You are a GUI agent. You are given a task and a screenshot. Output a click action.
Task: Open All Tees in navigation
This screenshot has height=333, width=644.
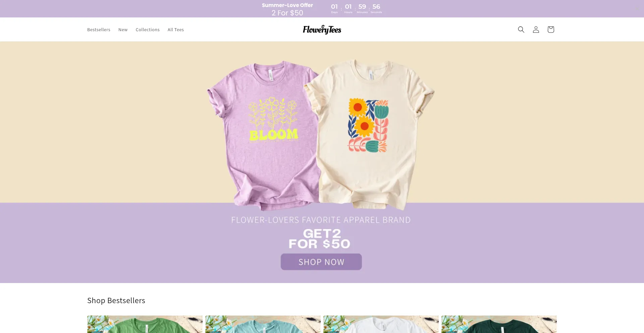pos(176,30)
